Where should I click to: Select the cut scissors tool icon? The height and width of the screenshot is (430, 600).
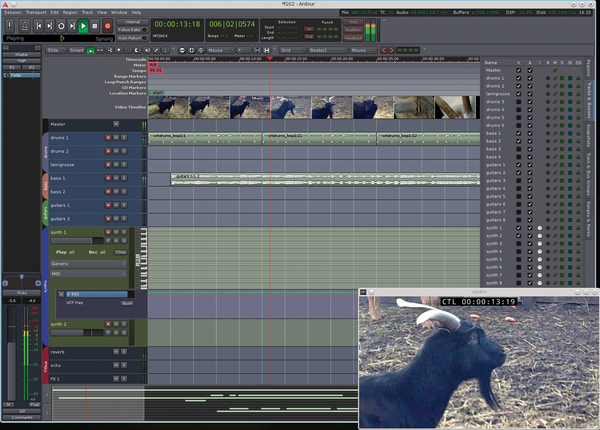point(109,50)
